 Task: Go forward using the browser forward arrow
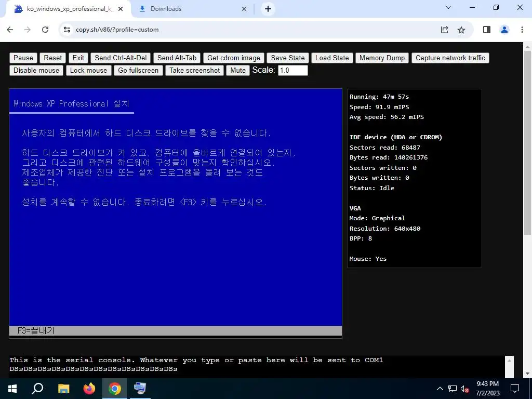[x=28, y=30]
